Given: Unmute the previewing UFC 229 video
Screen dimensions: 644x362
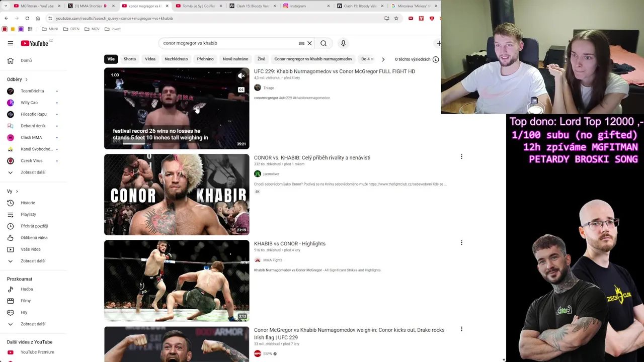Looking at the screenshot, I should pos(242,76).
